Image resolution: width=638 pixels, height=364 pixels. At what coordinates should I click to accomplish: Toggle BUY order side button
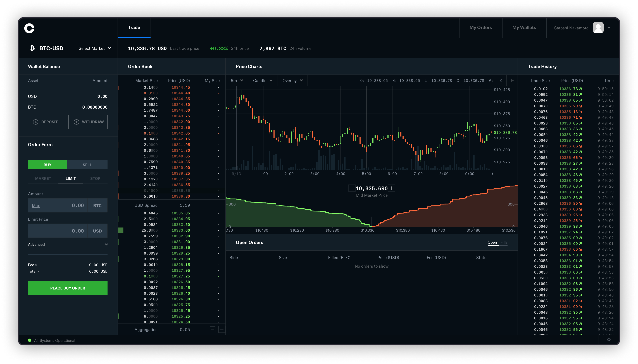pyautogui.click(x=47, y=164)
